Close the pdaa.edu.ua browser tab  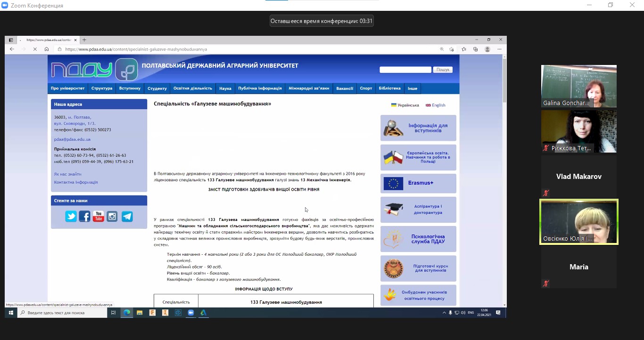(x=75, y=40)
